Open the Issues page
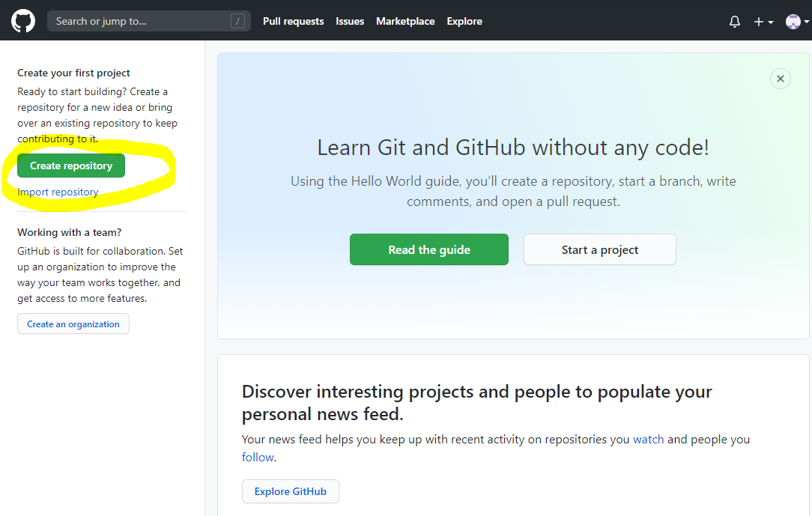The image size is (812, 516). coord(350,21)
